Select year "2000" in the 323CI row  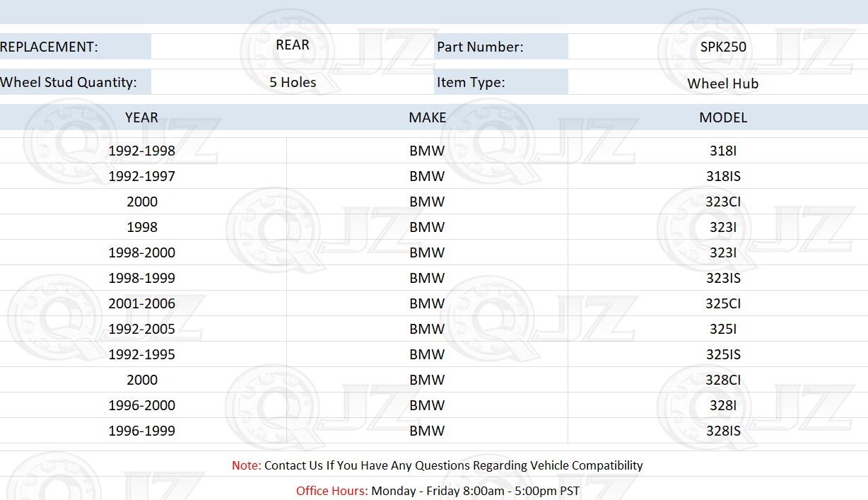(142, 202)
